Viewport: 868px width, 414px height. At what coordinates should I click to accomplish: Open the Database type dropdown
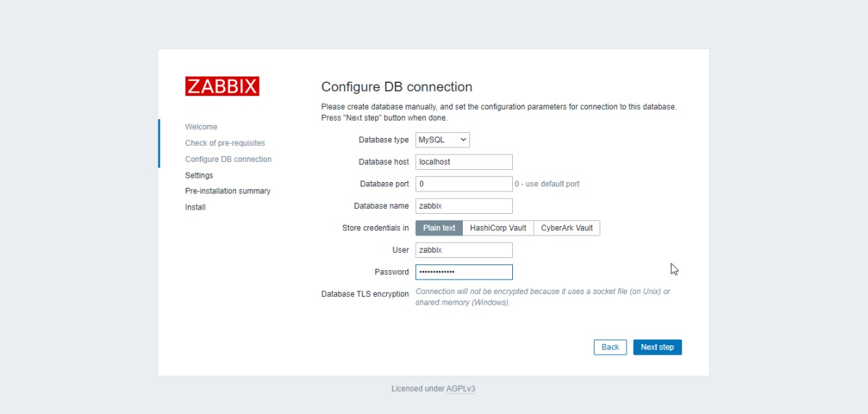(442, 139)
